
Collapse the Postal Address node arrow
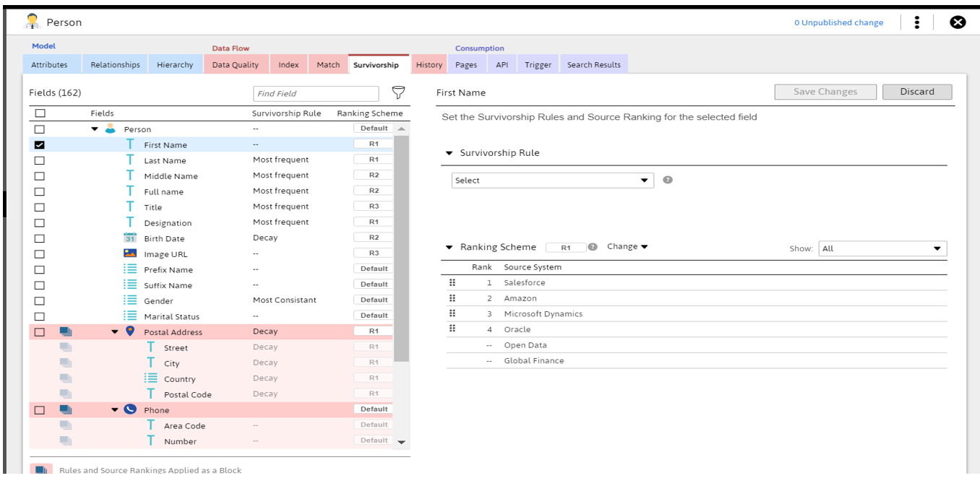tap(115, 332)
